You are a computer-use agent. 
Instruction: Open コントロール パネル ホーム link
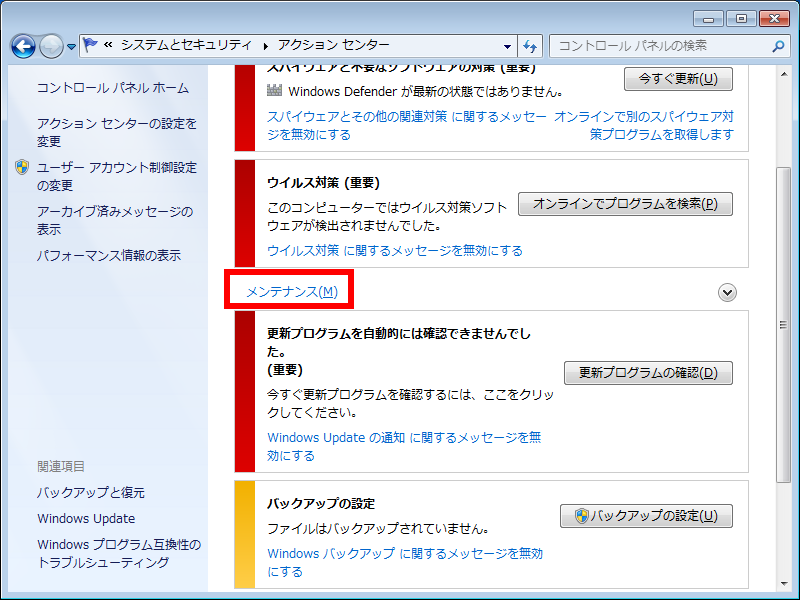[x=112, y=88]
